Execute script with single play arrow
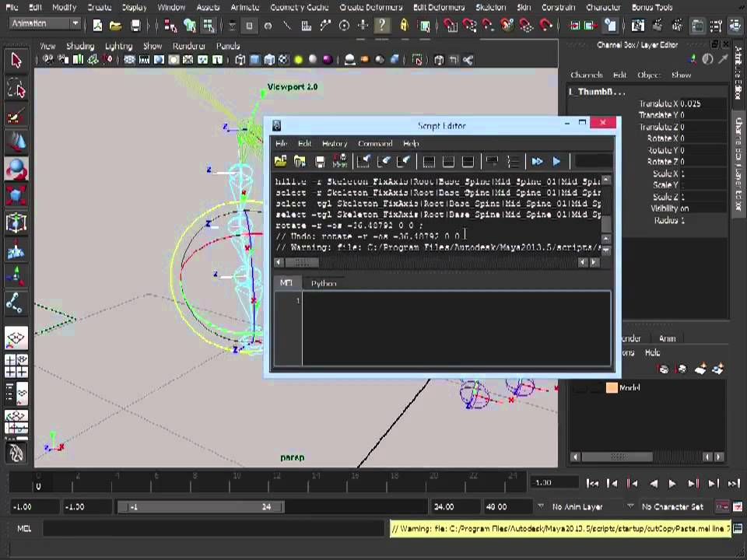The image size is (747, 560). coord(556,162)
